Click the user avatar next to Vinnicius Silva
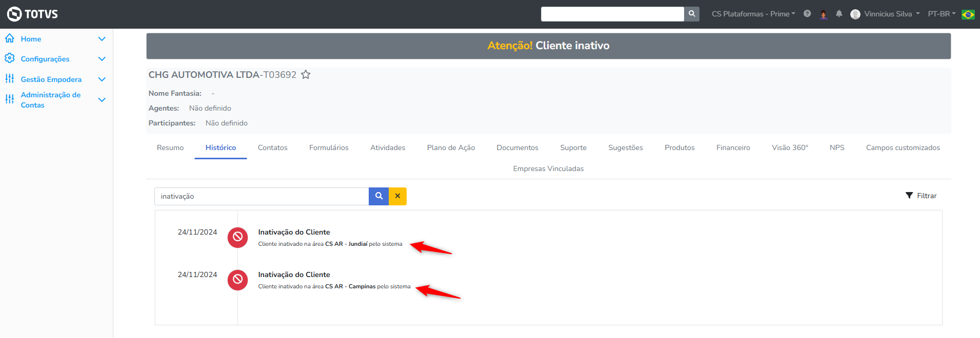Screen dimensions: 980x338 point(855,14)
